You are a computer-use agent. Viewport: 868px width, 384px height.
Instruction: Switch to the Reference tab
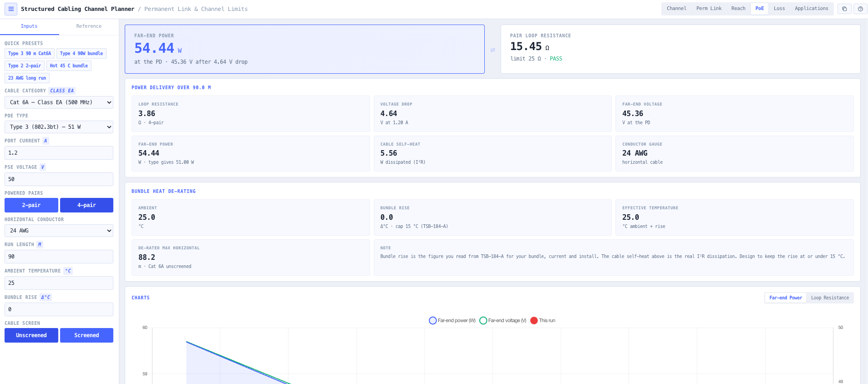[x=89, y=26]
